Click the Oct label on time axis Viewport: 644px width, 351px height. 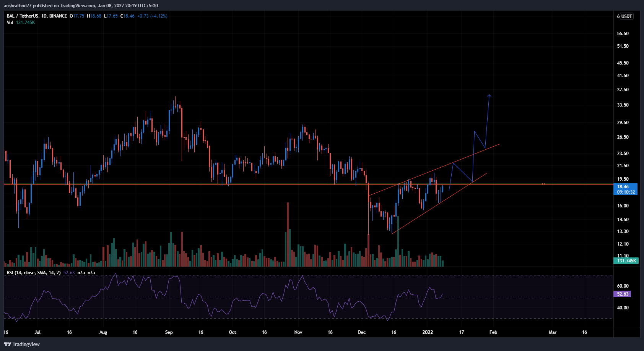(x=233, y=332)
